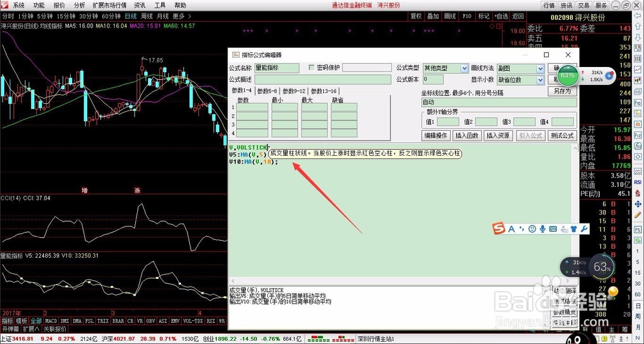The width and height of the screenshot is (644, 344).
Task: Click the Sogou punctuation mode icon
Action: pos(522,229)
